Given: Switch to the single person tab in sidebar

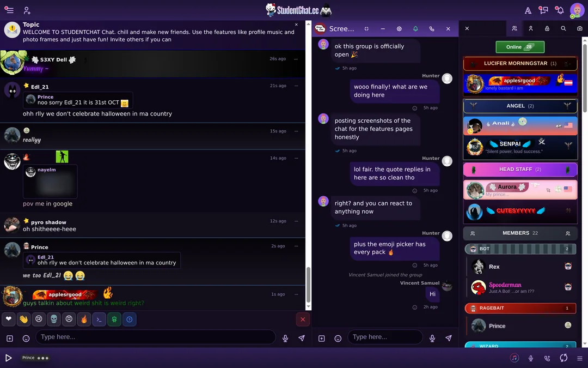Looking at the screenshot, I should pos(531,28).
